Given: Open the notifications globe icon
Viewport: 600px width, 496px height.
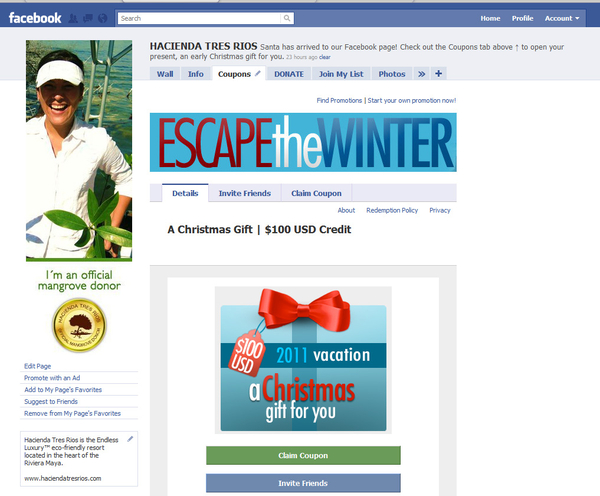Looking at the screenshot, I should (103, 18).
